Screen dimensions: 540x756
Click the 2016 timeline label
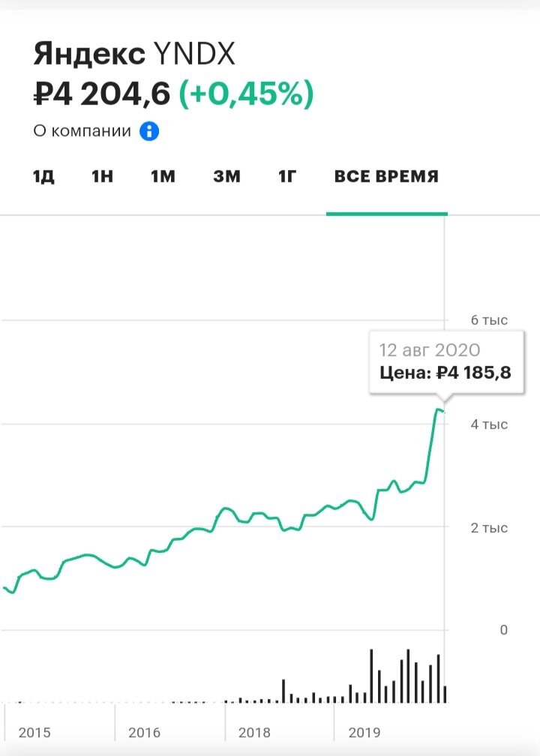(x=144, y=732)
